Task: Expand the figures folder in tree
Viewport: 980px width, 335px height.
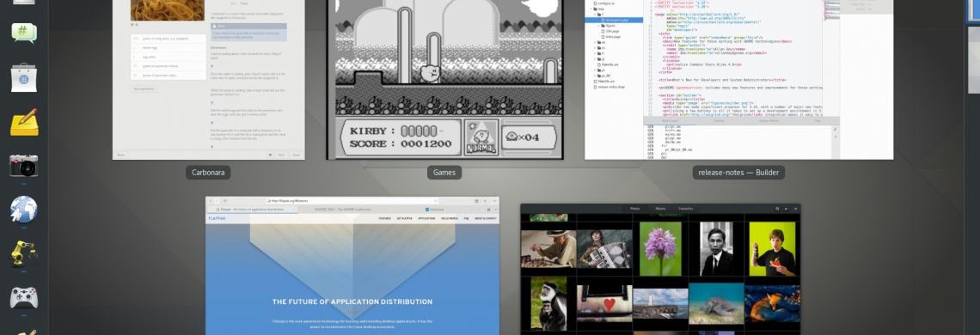Action: [598, 26]
